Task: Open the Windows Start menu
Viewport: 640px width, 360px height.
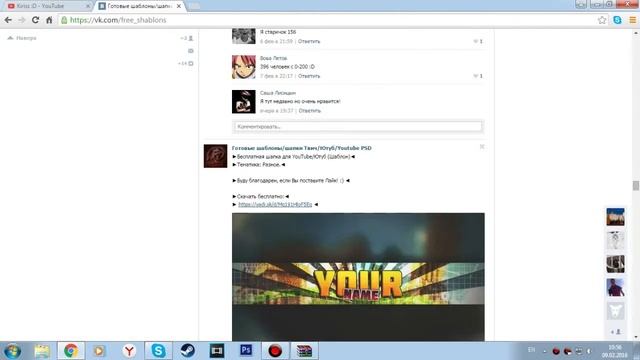Action: 12,351
